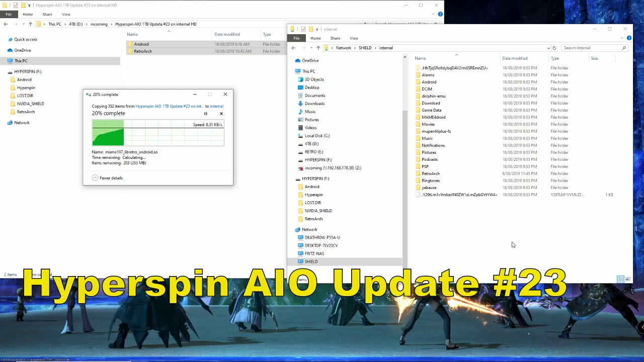Select the Ringtones folder
Screen dimensions: 644x362
pos(430,180)
